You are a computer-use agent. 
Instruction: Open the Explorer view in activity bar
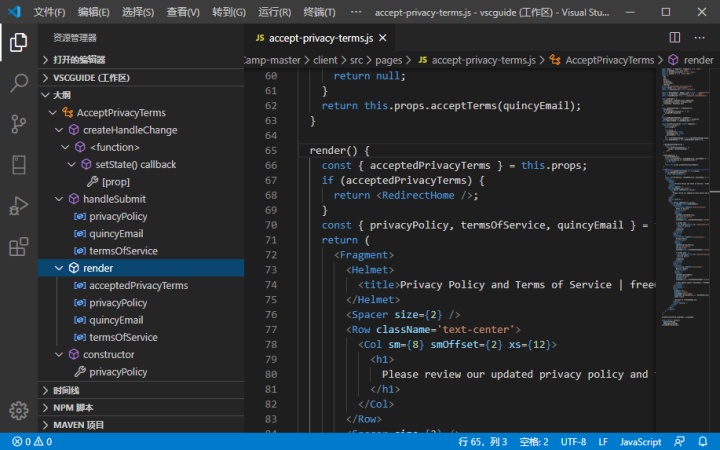point(18,42)
